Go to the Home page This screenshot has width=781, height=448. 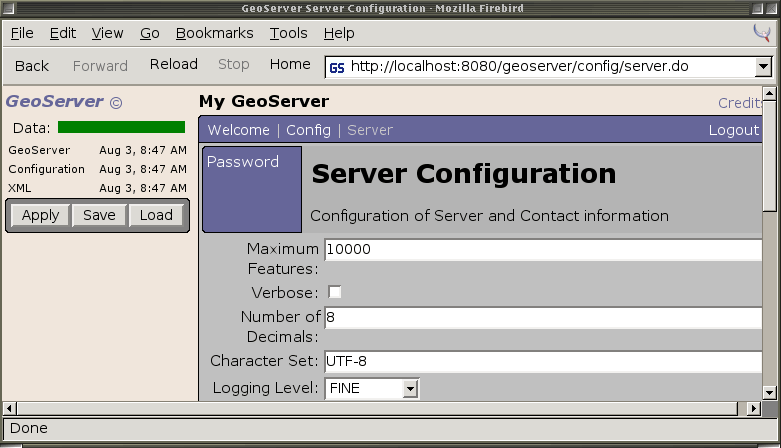coord(290,65)
